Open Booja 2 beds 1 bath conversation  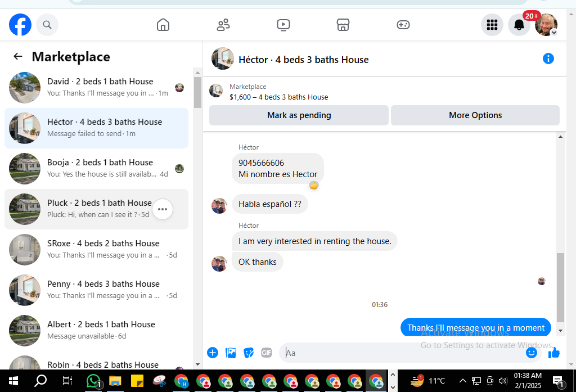coord(96,168)
